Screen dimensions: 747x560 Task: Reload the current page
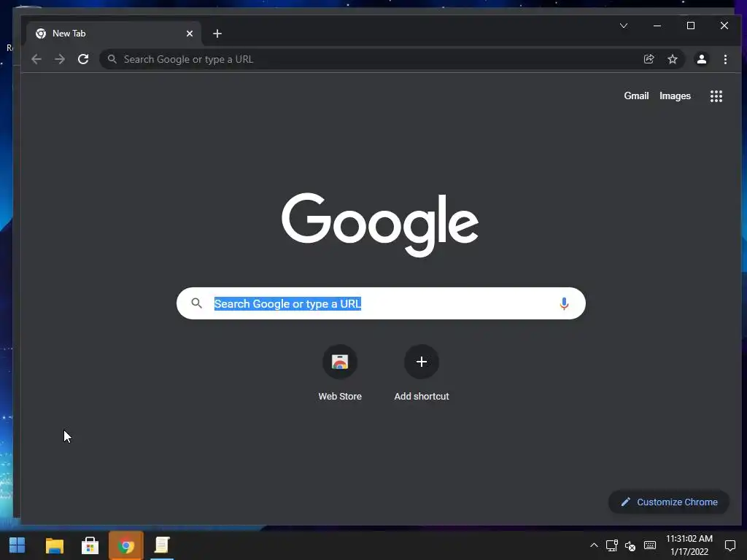(x=83, y=59)
